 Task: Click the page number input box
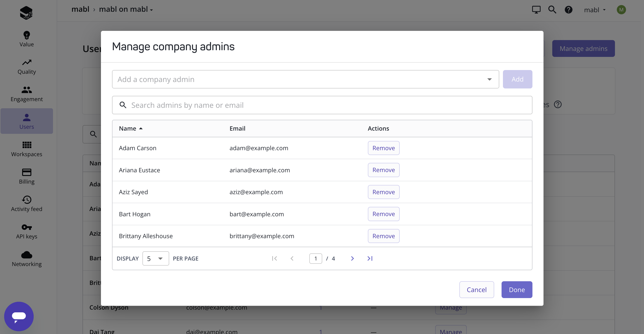tap(316, 258)
